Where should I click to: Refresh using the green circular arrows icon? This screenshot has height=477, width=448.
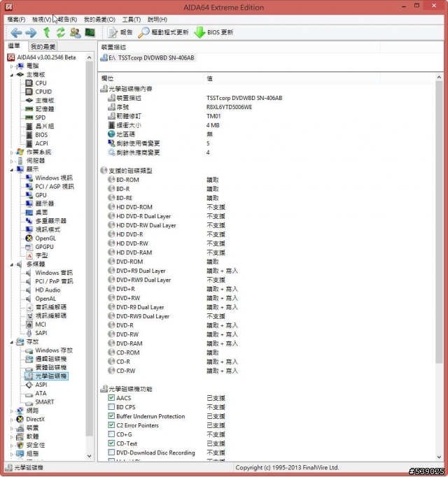(x=61, y=32)
